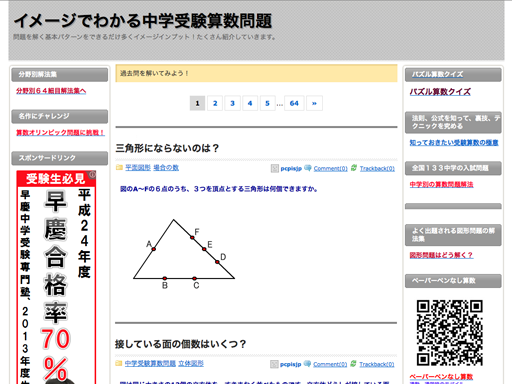Click the QR code image
This screenshot has height=384, width=512.
click(x=449, y=332)
